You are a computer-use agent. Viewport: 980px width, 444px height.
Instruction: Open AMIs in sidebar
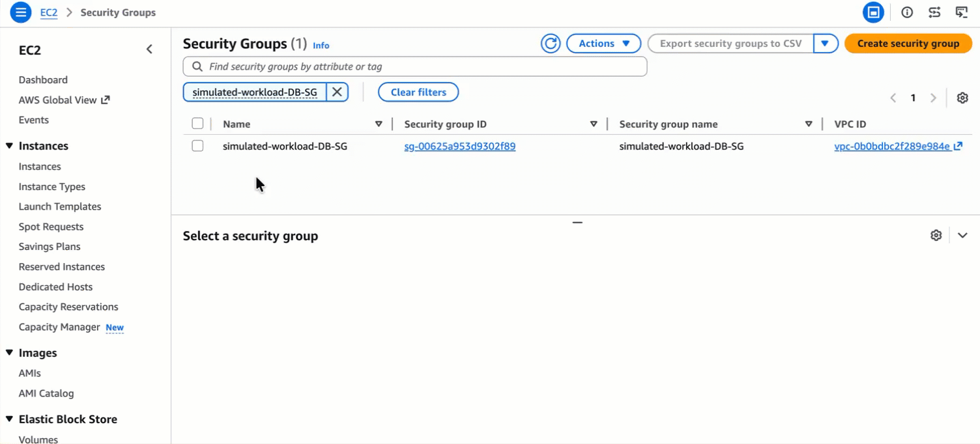click(30, 373)
